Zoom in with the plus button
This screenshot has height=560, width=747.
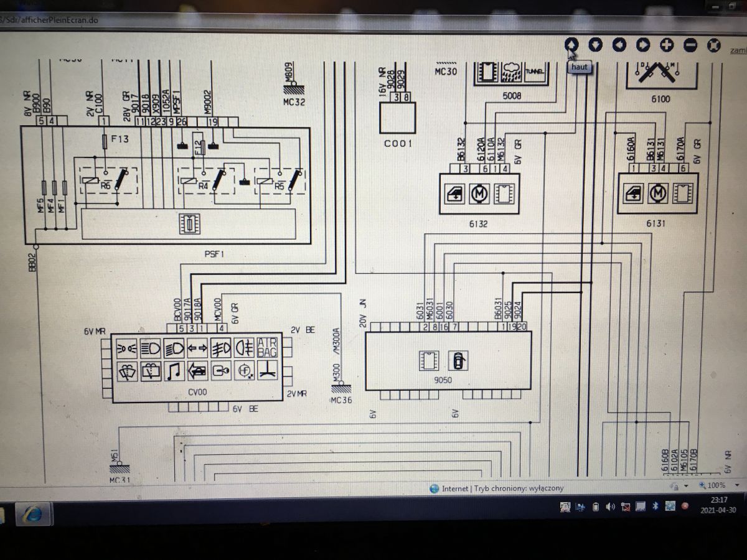pyautogui.click(x=667, y=45)
